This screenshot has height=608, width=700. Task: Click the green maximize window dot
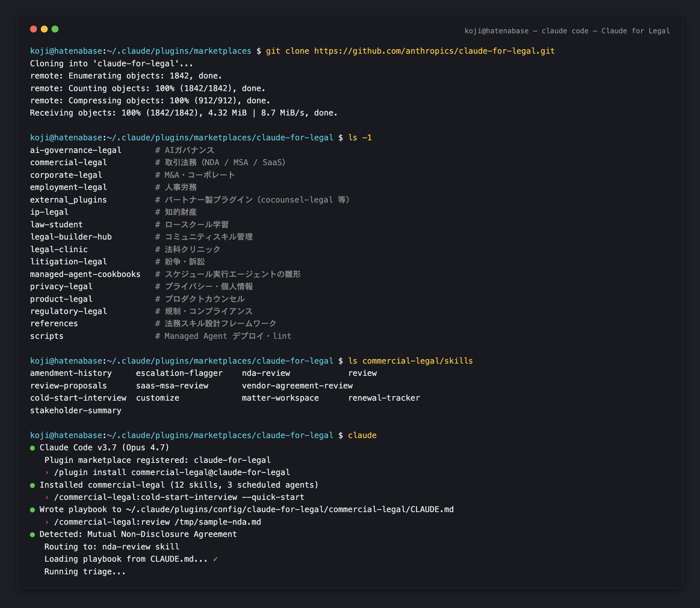(x=55, y=29)
